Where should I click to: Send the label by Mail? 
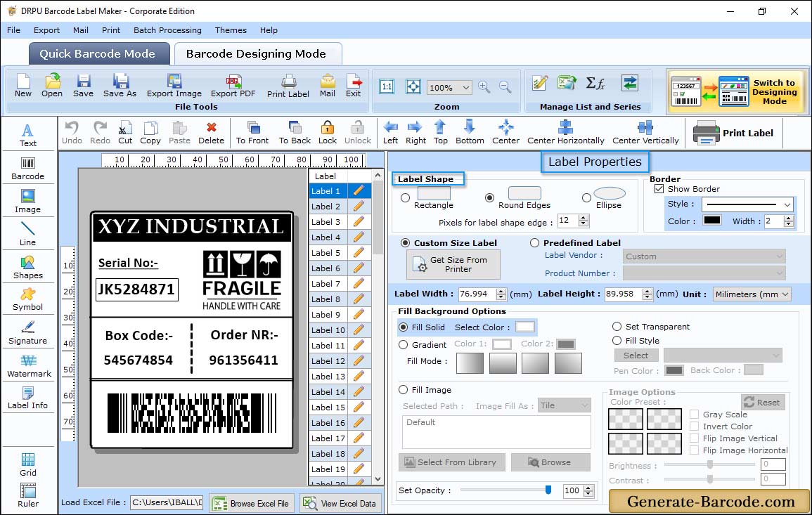pyautogui.click(x=328, y=86)
